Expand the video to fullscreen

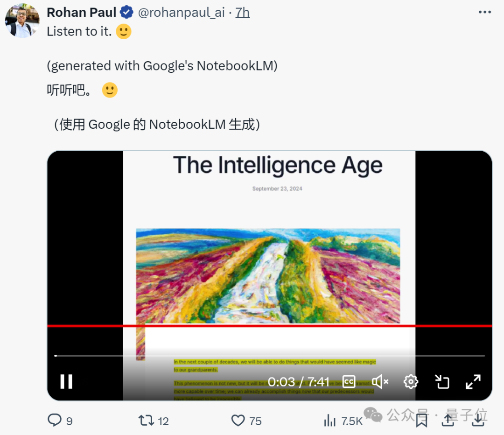click(473, 381)
